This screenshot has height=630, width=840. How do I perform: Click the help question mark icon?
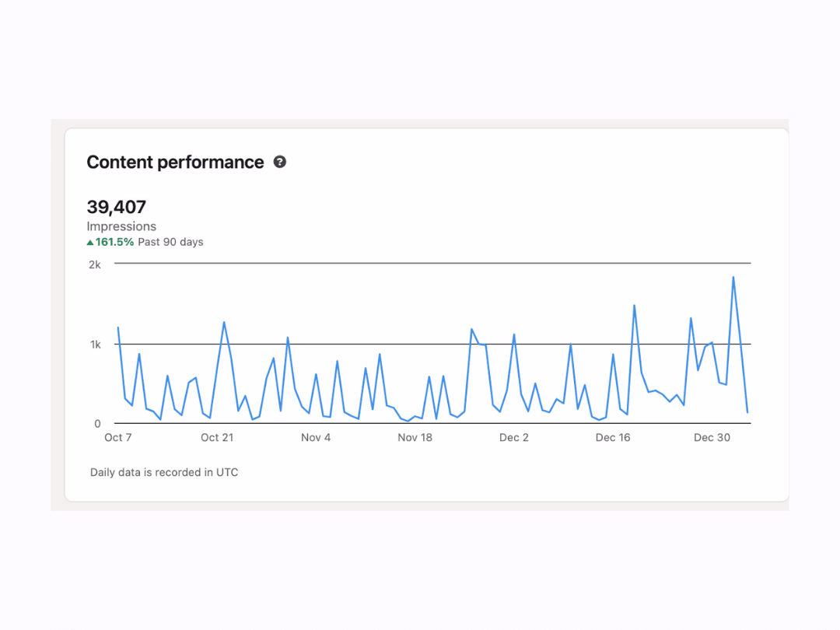280,162
